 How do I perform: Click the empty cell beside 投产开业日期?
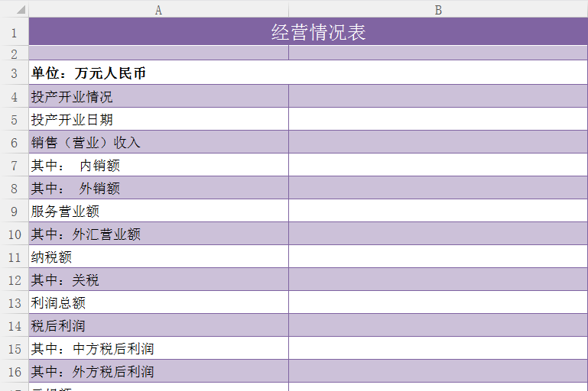click(438, 120)
